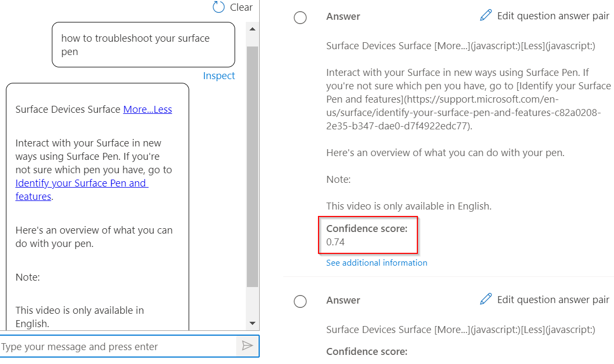Open See additional information link

[x=377, y=263]
